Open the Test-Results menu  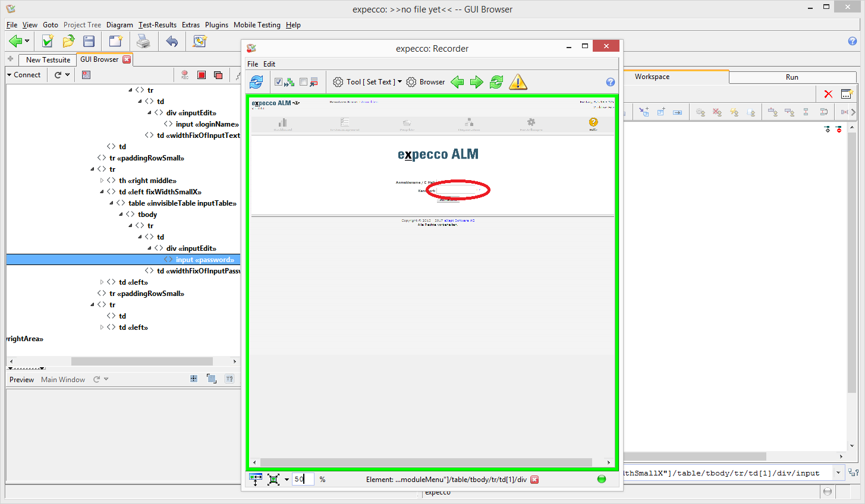(157, 25)
